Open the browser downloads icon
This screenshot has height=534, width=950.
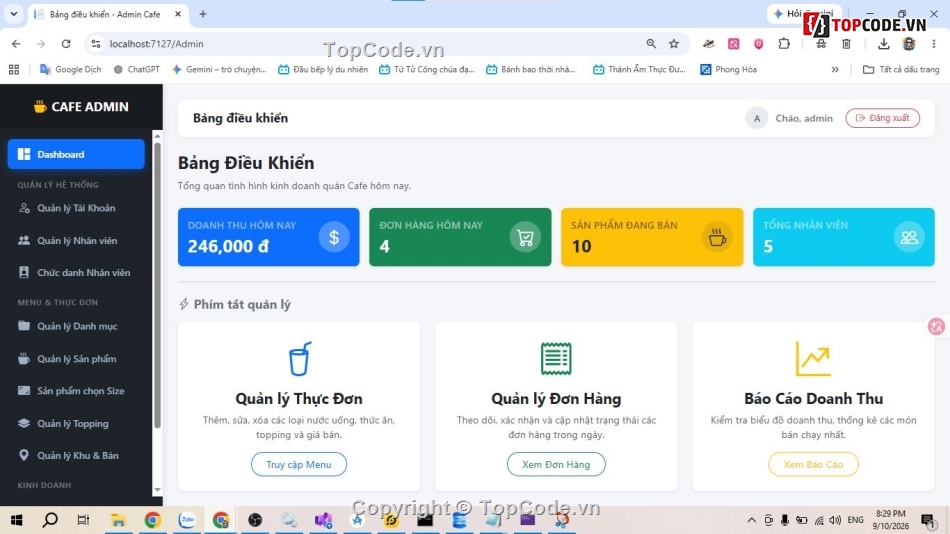[x=883, y=44]
